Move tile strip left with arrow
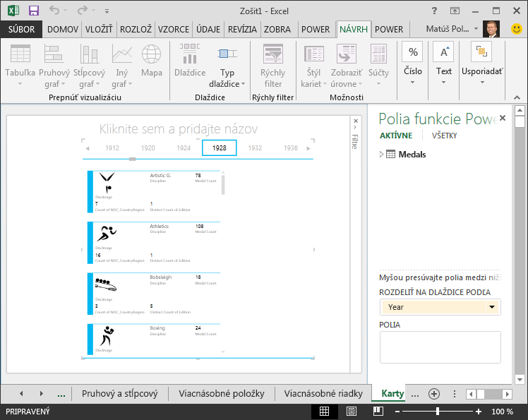 pyautogui.click(x=88, y=148)
